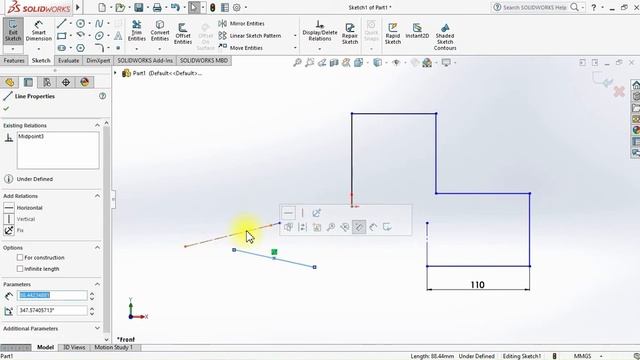Click the Print icon
The width and height of the screenshot is (640, 360).
(x=157, y=7)
